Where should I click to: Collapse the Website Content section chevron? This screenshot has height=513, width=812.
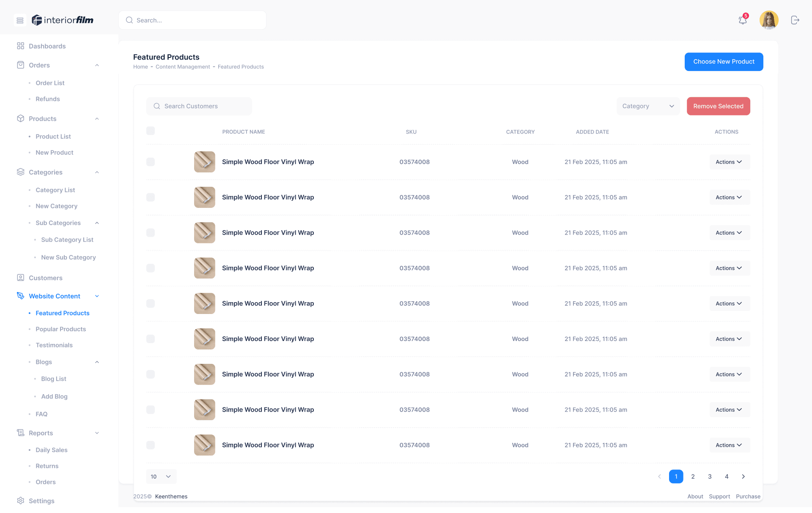[97, 296]
